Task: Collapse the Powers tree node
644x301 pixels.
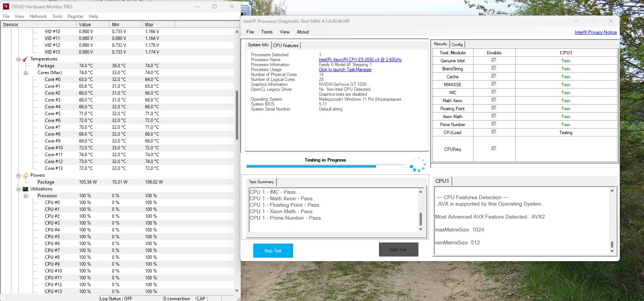Action: point(18,176)
